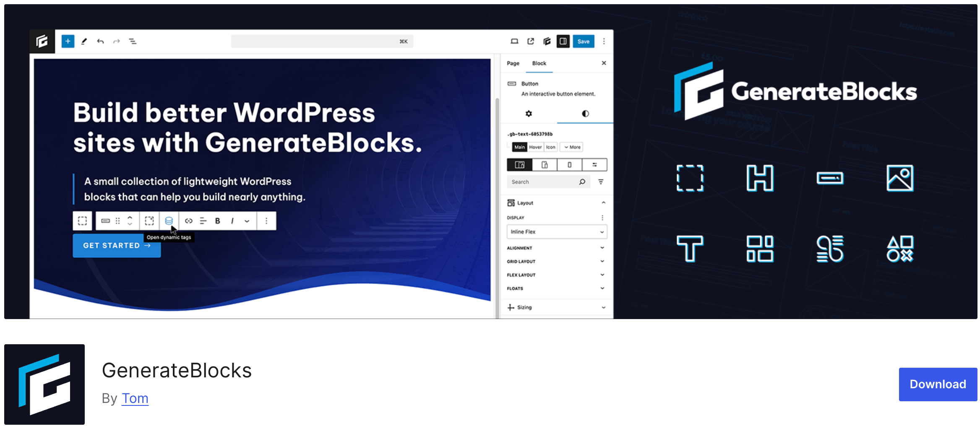Click the half-circle styles tab in sidebar

click(x=585, y=114)
